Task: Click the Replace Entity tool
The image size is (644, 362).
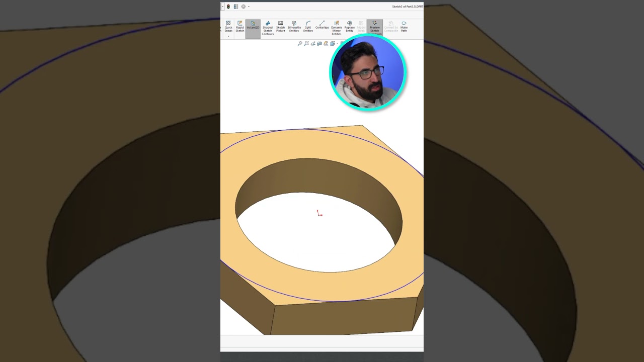Action: (x=350, y=27)
